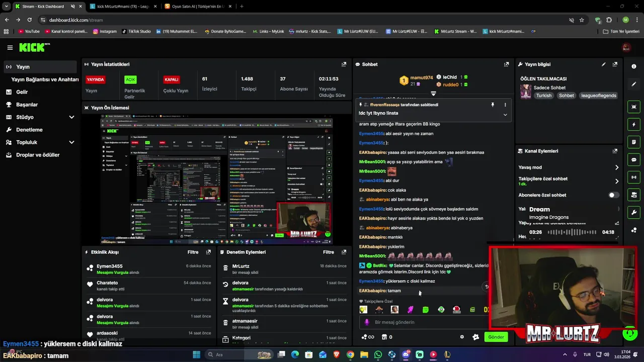Pop out the Kanal Eylemleri panel
The height and width of the screenshot is (362, 644).
click(x=615, y=151)
